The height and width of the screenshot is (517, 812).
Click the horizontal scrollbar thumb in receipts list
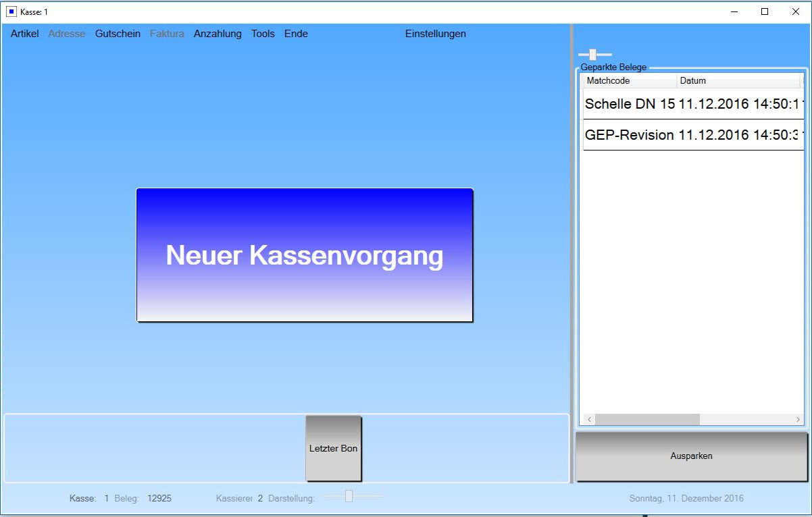(647, 420)
